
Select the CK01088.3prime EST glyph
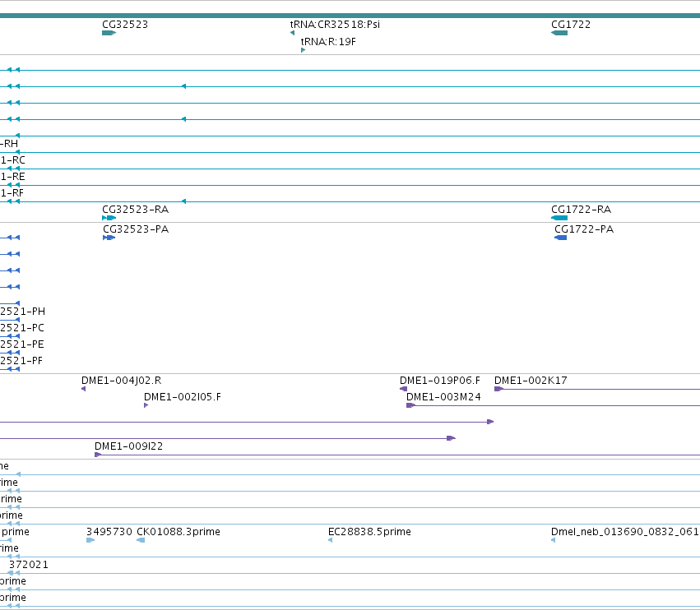pos(141,540)
